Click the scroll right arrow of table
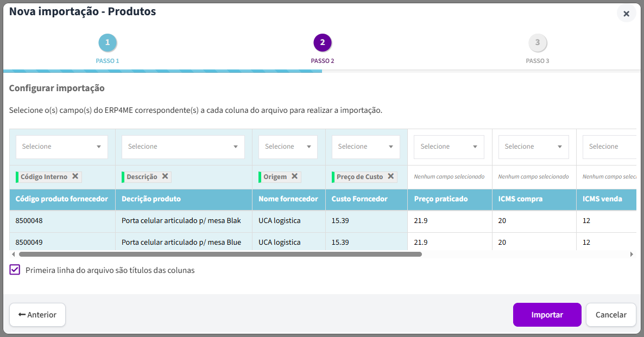Viewport: 644px width, 337px height. [x=632, y=254]
